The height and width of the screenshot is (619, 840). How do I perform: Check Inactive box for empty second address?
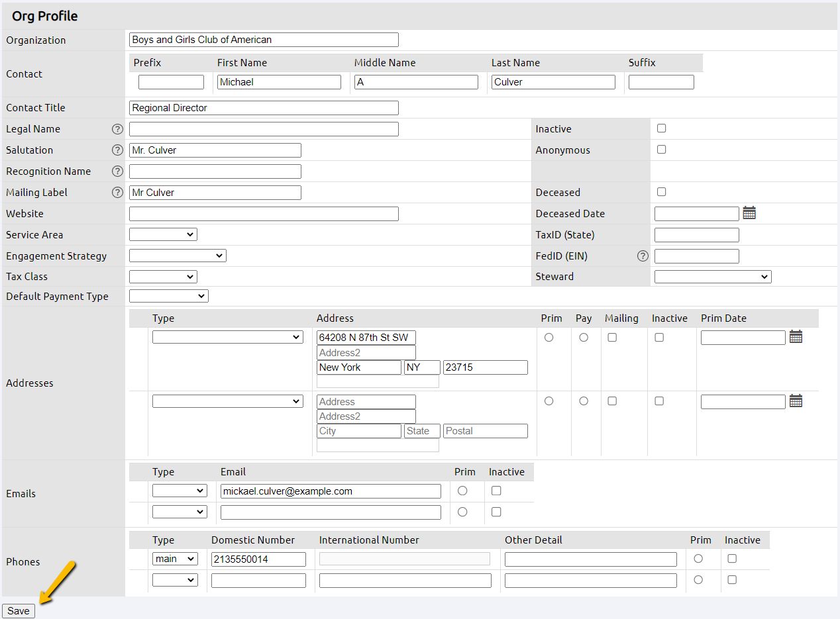tap(659, 401)
